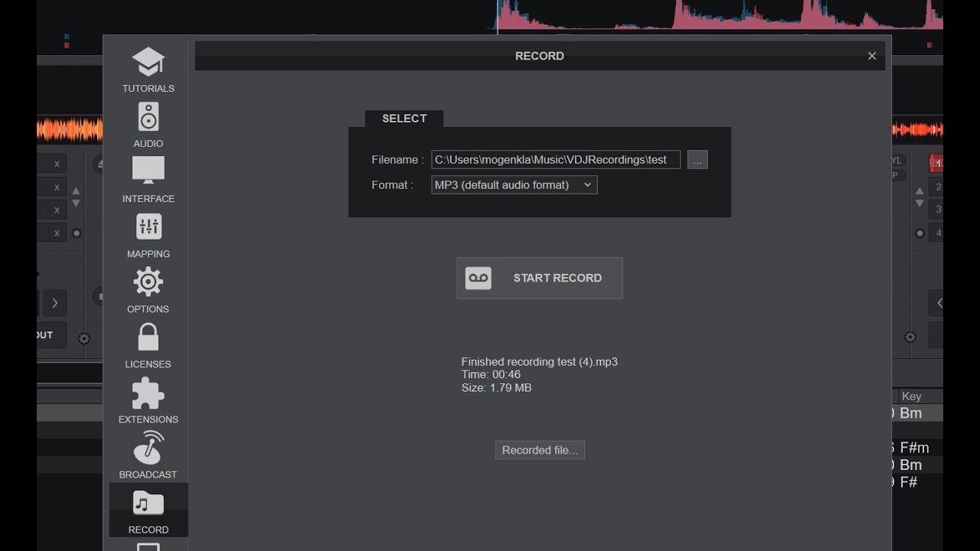Viewport: 980px width, 551px height.
Task: Click the right-pointing chevron on left deck
Action: [x=55, y=303]
